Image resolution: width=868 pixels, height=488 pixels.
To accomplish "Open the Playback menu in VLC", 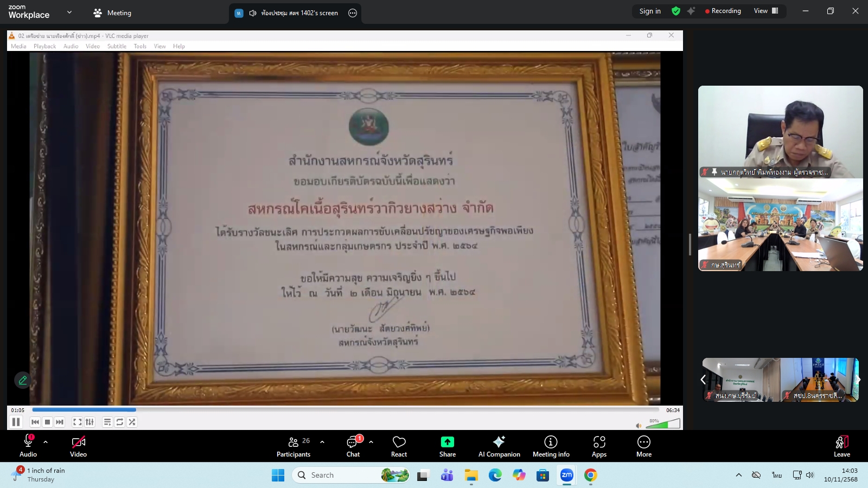I will 45,46.
